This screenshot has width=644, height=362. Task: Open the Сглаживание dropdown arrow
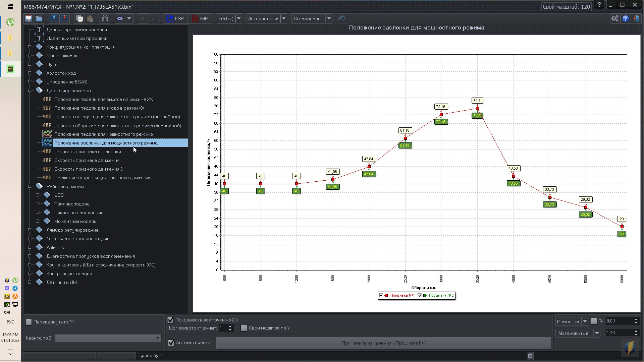click(x=329, y=18)
